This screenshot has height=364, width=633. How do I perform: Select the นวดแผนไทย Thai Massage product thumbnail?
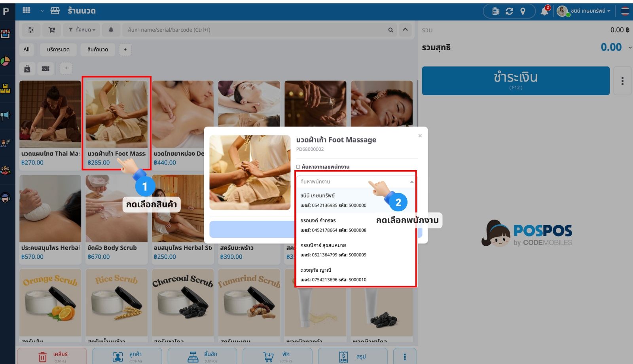[x=50, y=115]
